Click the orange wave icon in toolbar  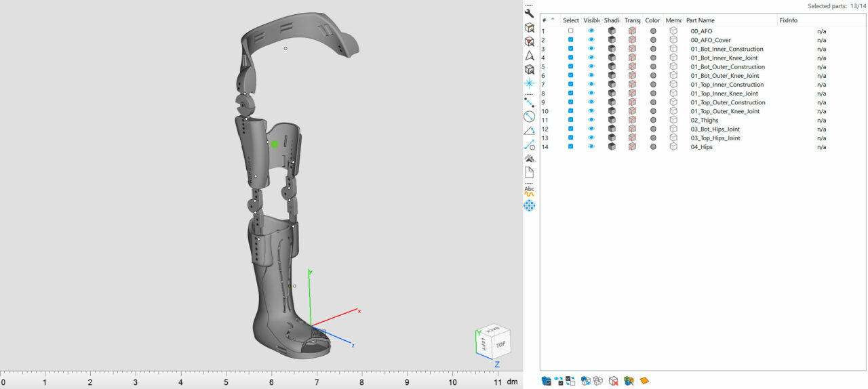pos(529,195)
